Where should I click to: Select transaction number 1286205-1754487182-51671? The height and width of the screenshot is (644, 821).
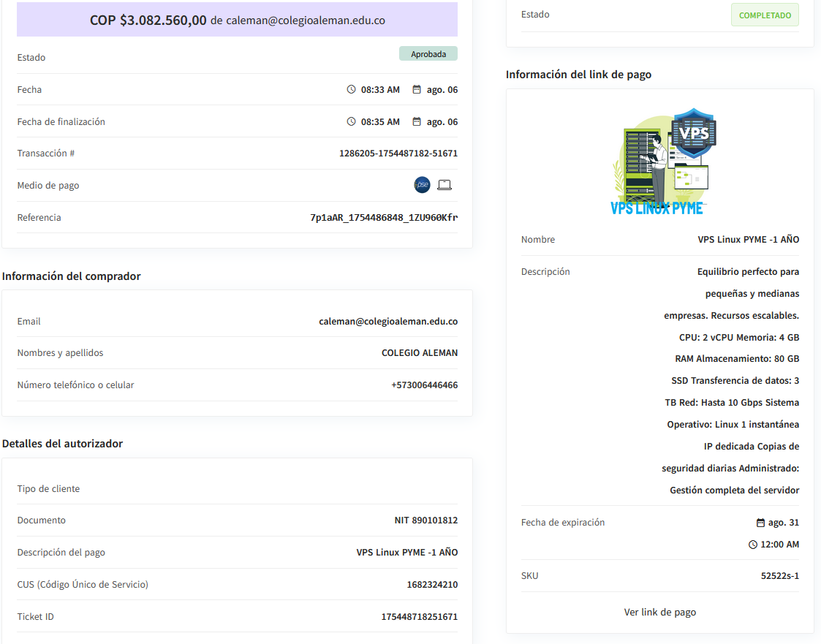[398, 154]
